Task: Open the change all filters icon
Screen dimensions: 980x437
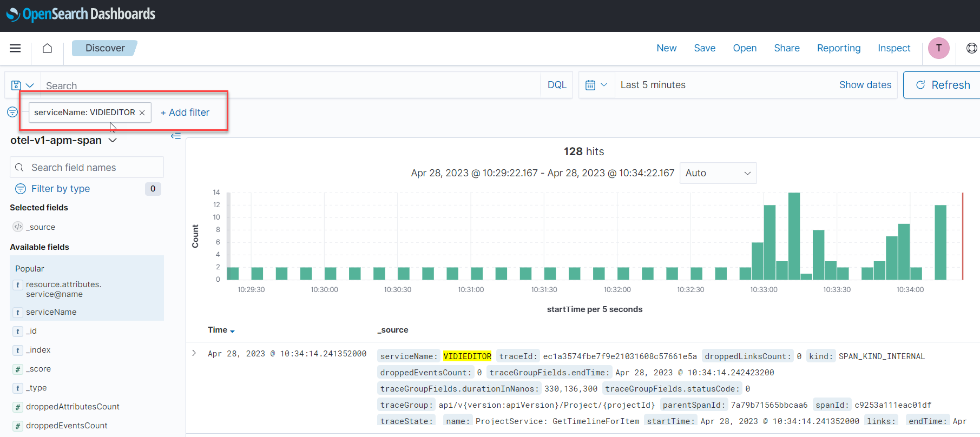Action: pyautogui.click(x=12, y=112)
